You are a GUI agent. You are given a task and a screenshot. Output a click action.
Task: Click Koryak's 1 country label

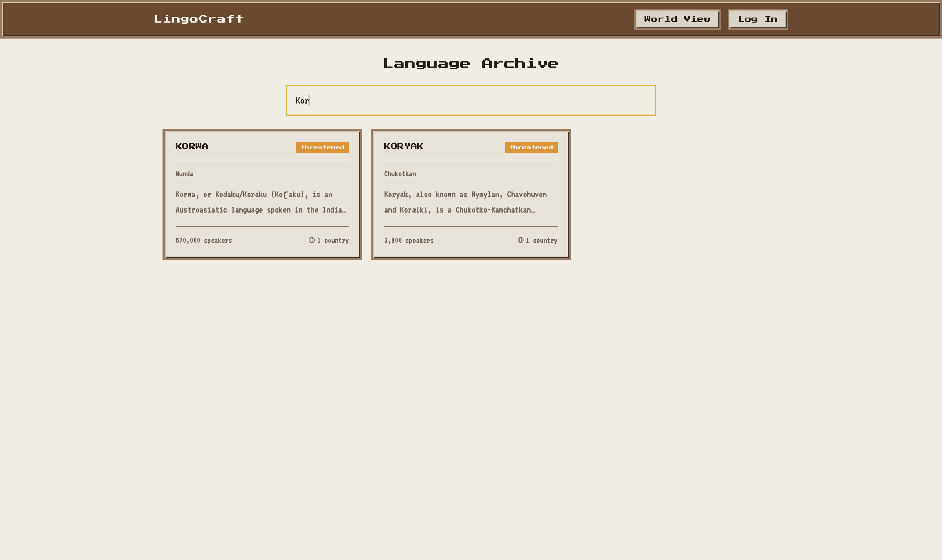(542, 241)
